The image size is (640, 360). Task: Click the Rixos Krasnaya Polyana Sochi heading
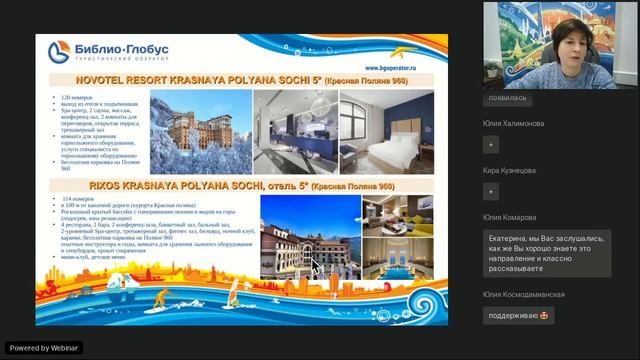pyautogui.click(x=242, y=186)
